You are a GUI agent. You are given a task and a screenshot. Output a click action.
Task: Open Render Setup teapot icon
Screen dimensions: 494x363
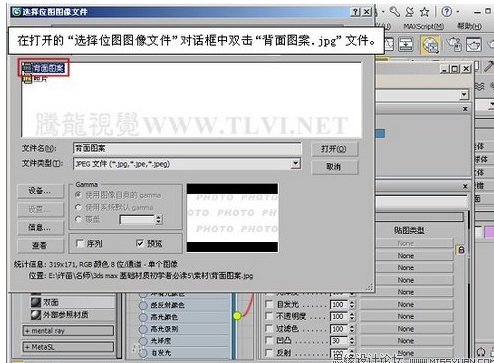[x=455, y=45]
